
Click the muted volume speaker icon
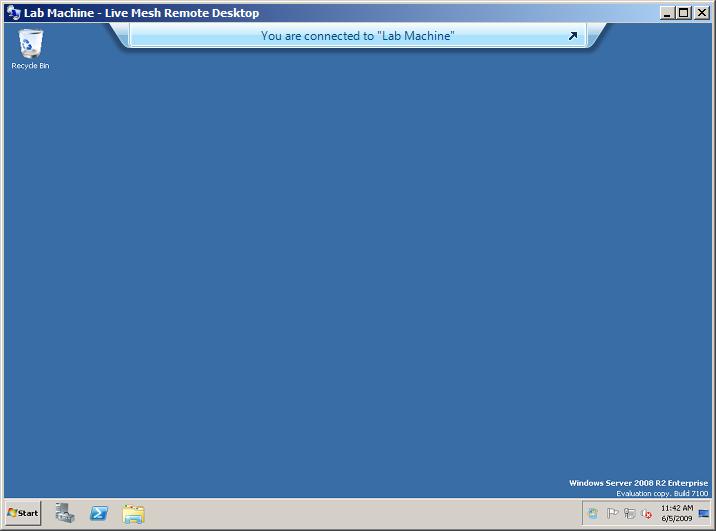point(647,514)
